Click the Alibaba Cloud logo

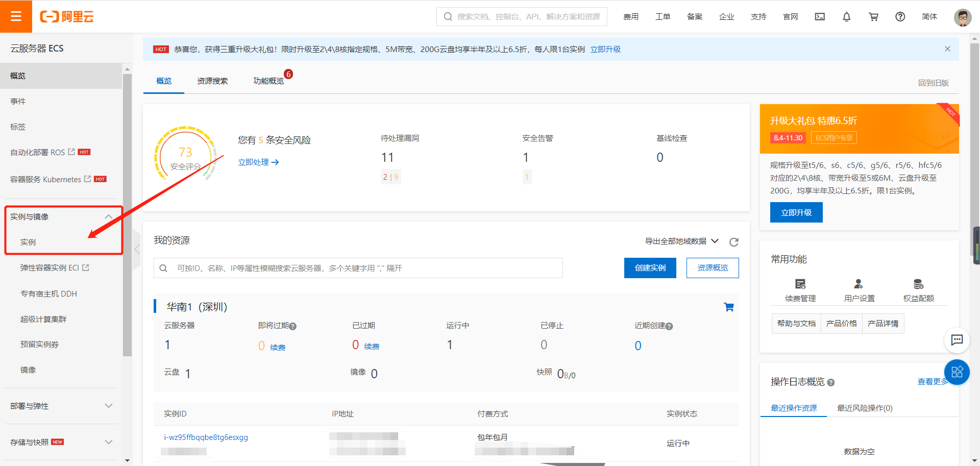67,17
